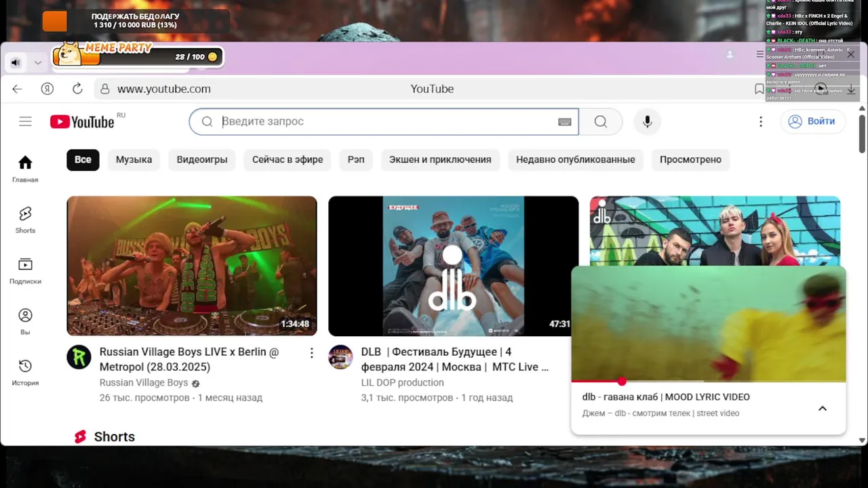Reload the page
This screenshot has height=488, width=868.
[x=77, y=89]
